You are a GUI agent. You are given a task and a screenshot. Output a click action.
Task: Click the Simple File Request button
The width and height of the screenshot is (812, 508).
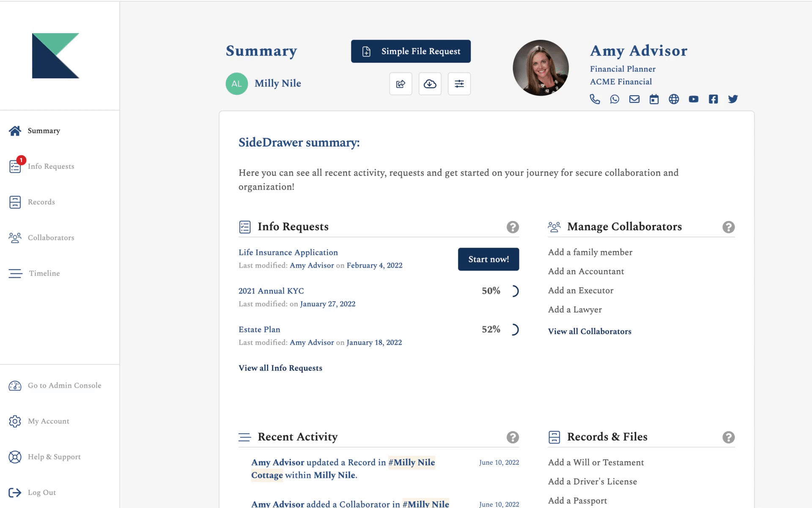click(411, 51)
